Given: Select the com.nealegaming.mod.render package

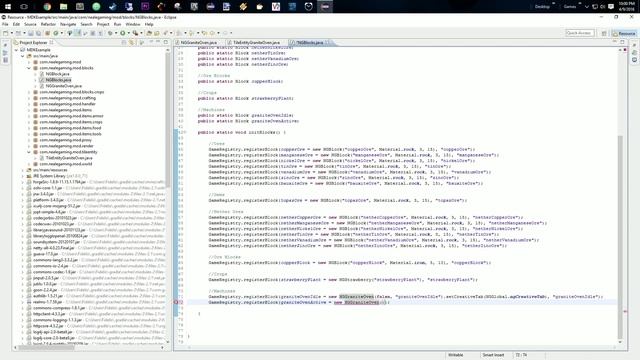Looking at the screenshot, I should 66,146.
